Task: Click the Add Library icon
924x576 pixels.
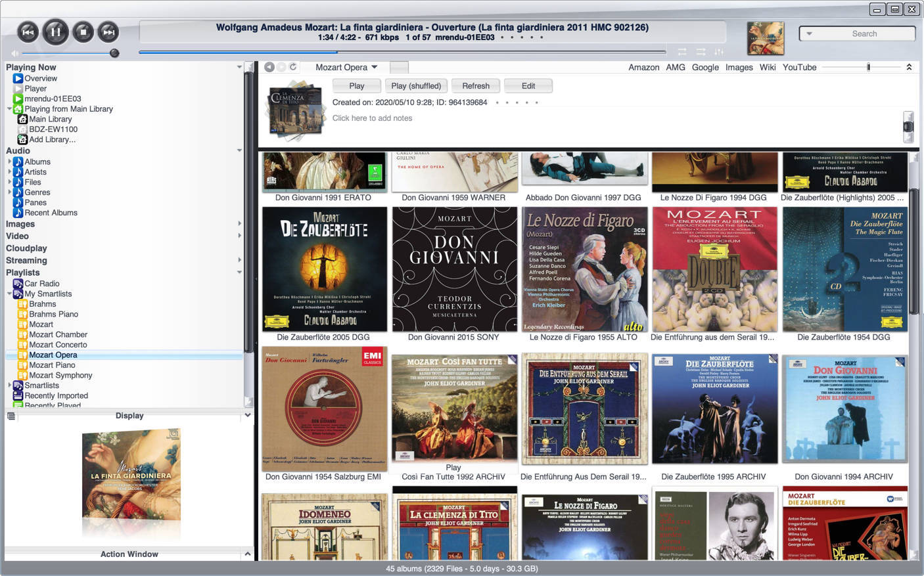Action: (22, 139)
